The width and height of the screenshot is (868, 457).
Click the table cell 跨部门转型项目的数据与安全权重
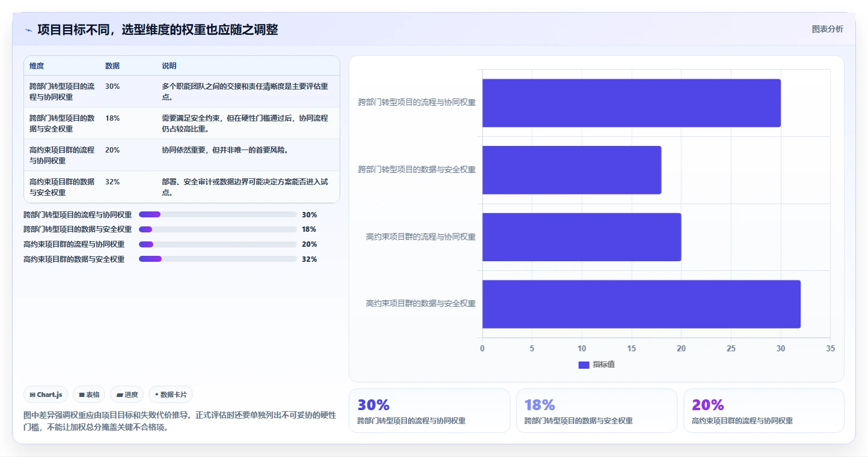62,123
